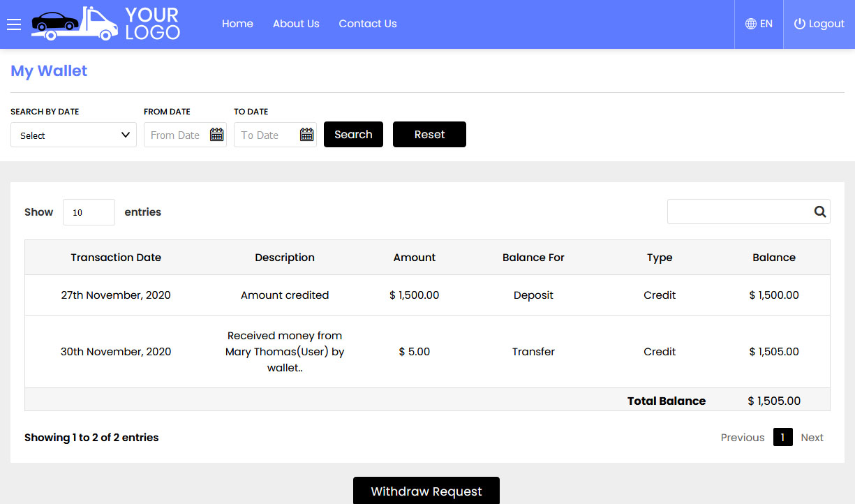This screenshot has height=504, width=855.
Task: Click the Transfer cell
Action: [533, 352]
